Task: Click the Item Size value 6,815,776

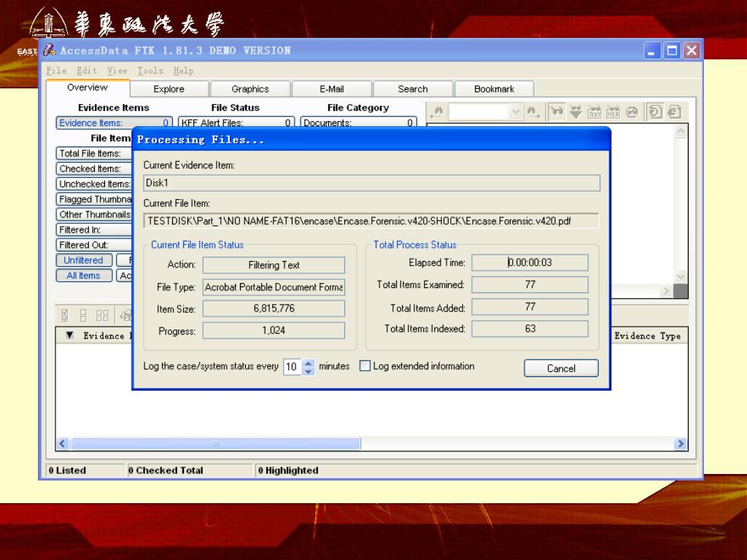Action: (x=274, y=308)
